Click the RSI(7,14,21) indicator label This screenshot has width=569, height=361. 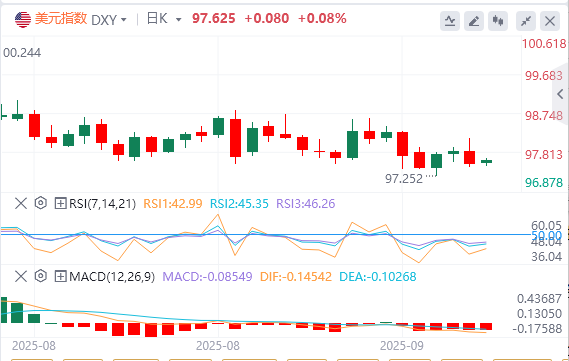point(102,204)
